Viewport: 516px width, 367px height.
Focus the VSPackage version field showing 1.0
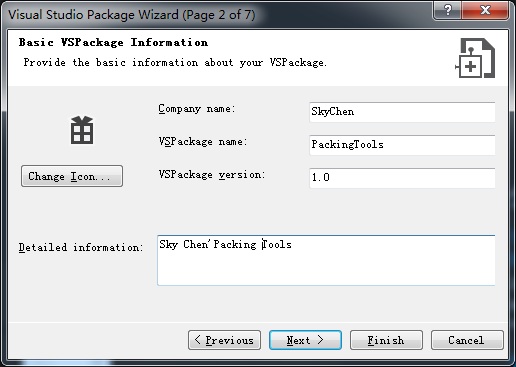click(402, 178)
